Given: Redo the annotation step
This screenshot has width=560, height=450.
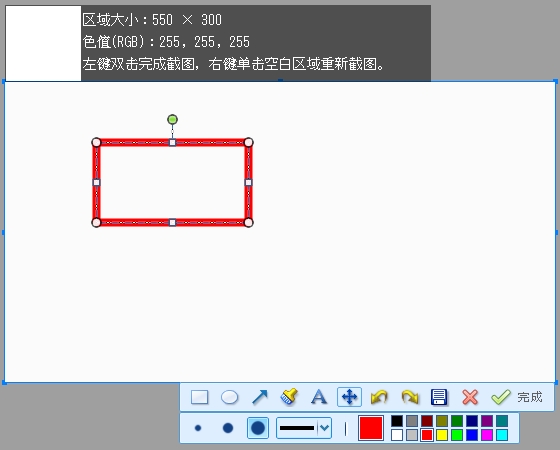Looking at the screenshot, I should coord(410,397).
